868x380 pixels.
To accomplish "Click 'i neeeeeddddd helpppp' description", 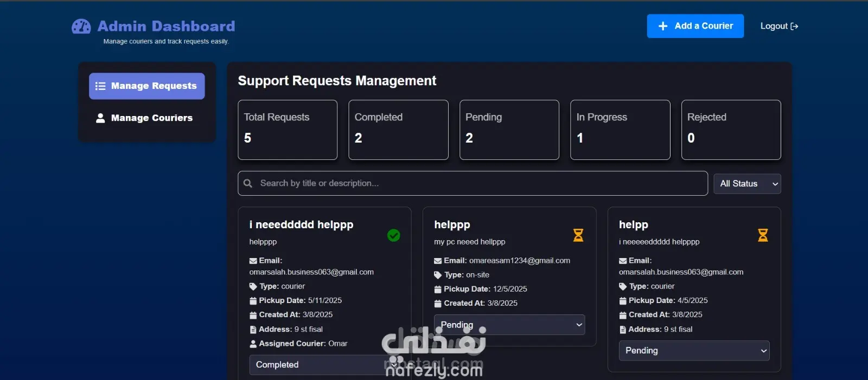I will click(x=659, y=242).
